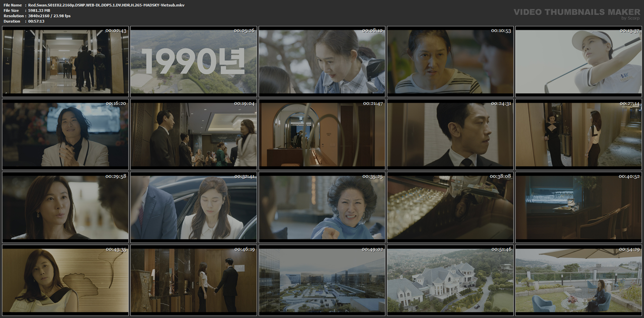This screenshot has height=318, width=644.
Task: Open the thumbnail stamped 00:40:52
Action: (x=579, y=207)
